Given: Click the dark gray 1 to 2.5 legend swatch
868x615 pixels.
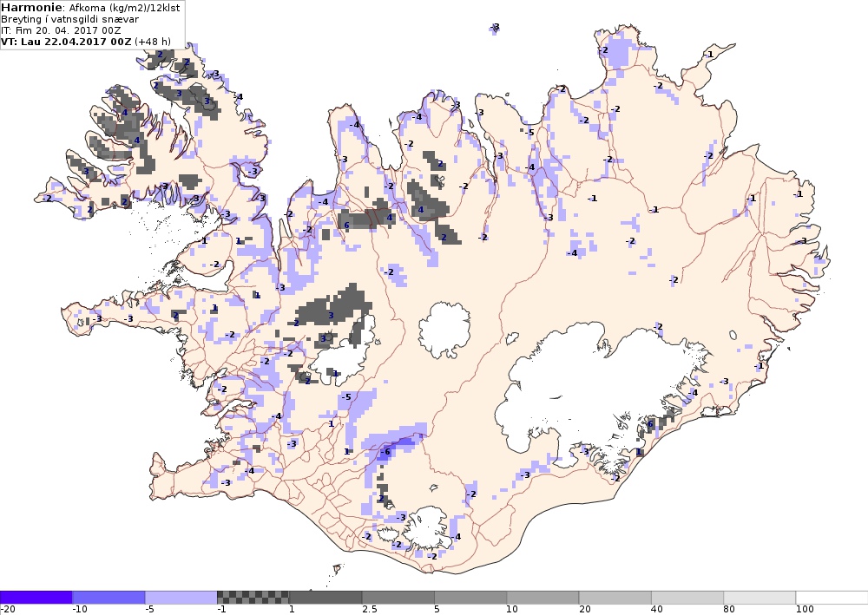Looking at the screenshot, I should [325, 598].
